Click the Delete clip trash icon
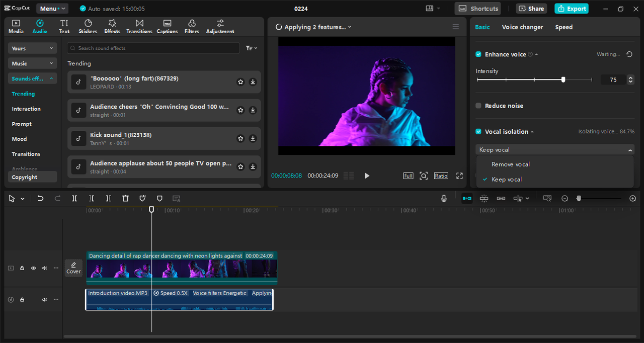The height and width of the screenshot is (343, 644). coord(126,199)
